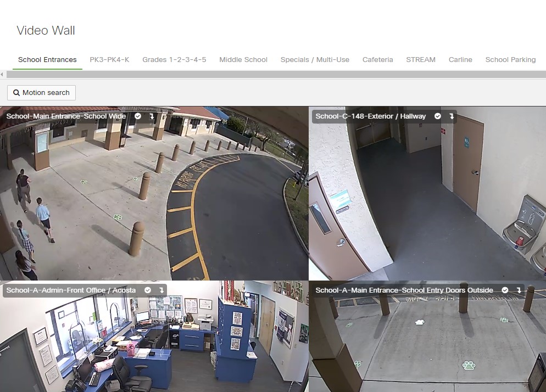Click the download icon on School-Main Entrance-School Wide camera
This screenshot has height=392, width=546.
coord(152,116)
